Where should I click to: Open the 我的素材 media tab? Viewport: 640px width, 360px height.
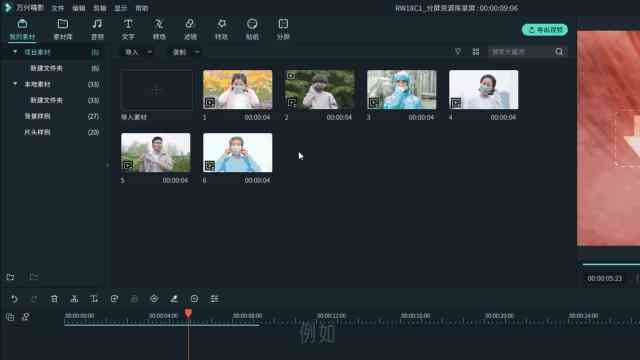(22, 29)
